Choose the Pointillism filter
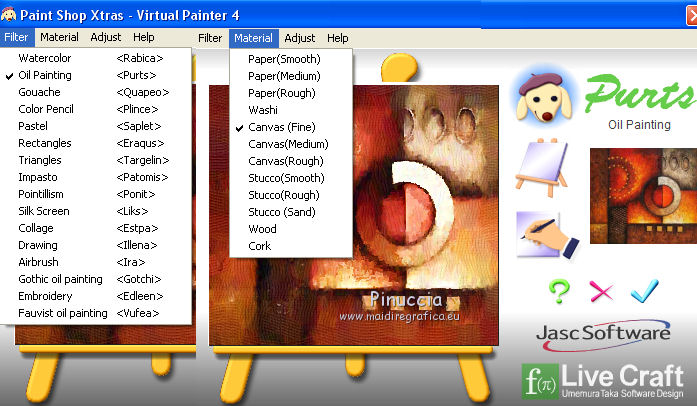The height and width of the screenshot is (406, 697). click(x=96, y=194)
